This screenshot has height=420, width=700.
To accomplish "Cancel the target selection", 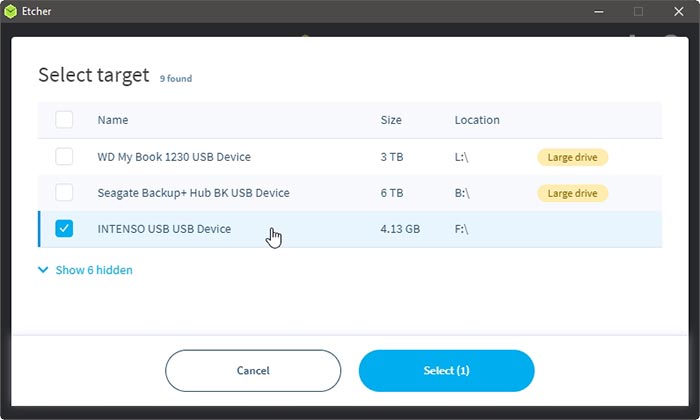I will coord(253,370).
